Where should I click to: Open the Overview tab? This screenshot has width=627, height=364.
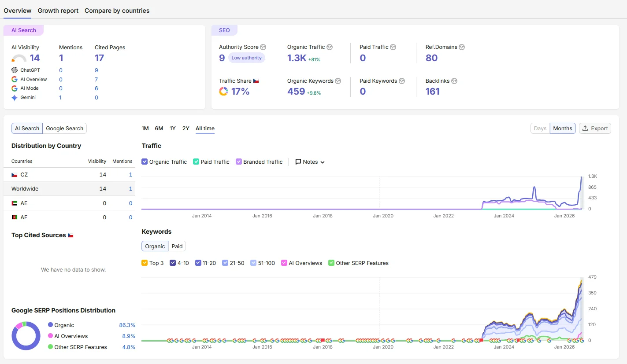pyautogui.click(x=18, y=11)
